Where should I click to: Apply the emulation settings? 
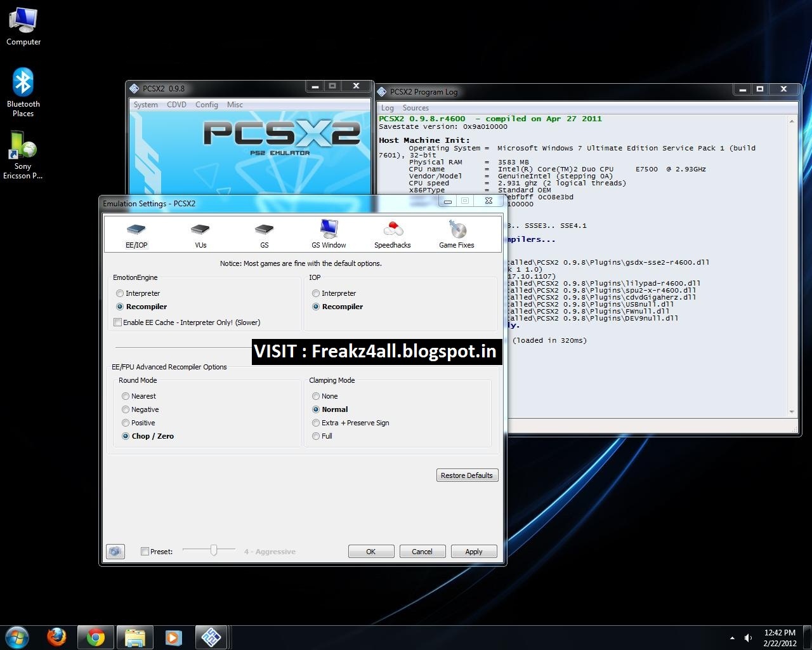click(x=473, y=551)
